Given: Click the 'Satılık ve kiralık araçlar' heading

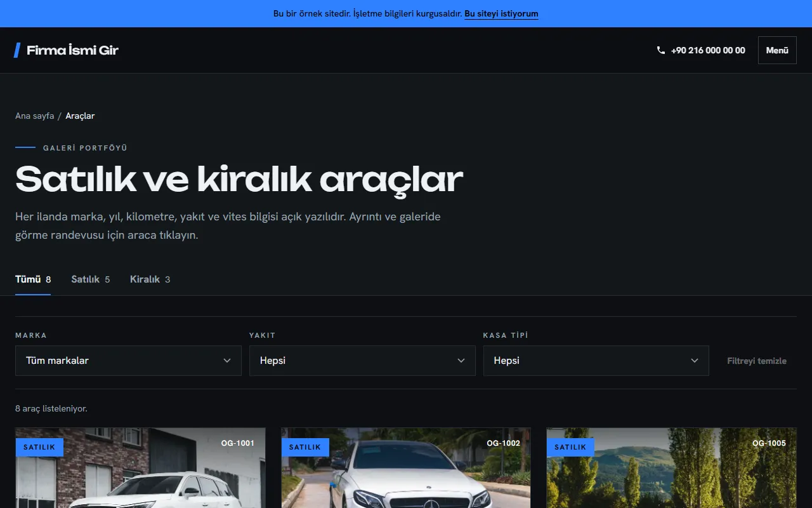Looking at the screenshot, I should click(239, 179).
